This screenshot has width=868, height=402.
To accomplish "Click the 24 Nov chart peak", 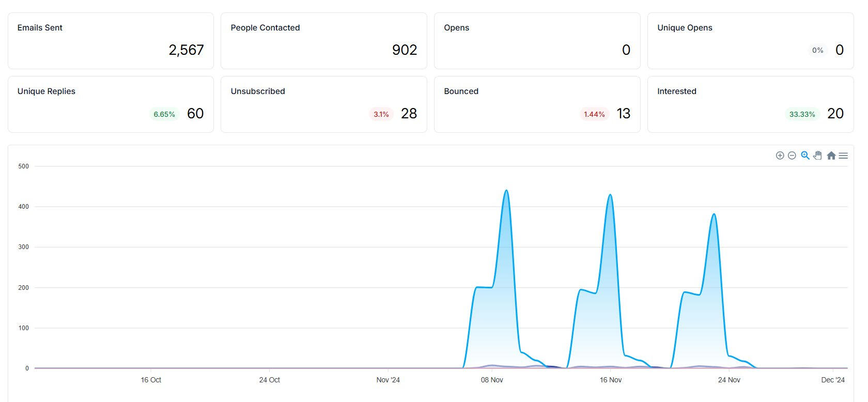I will tap(714, 214).
